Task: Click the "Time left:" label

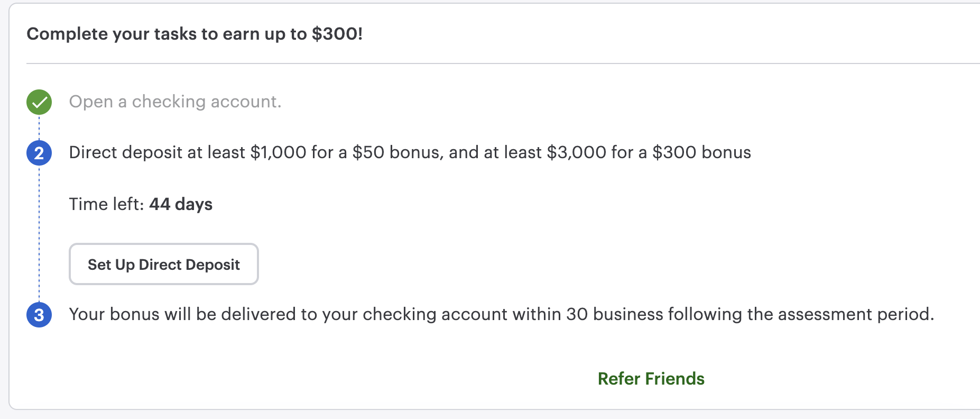Action: (106, 204)
